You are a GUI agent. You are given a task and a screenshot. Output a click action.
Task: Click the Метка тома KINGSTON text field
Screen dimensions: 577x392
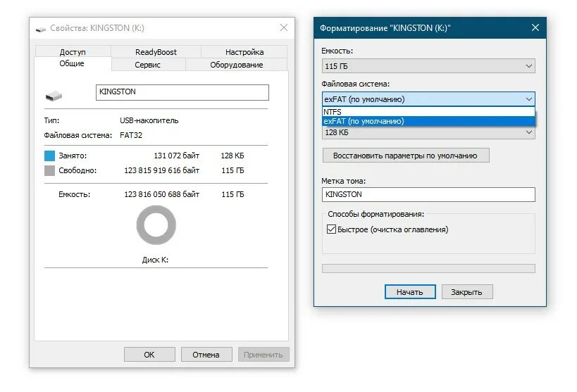[x=428, y=194]
